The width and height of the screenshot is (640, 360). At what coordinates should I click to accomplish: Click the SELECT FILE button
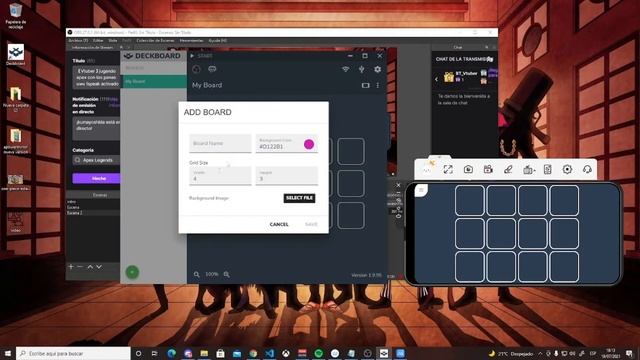299,198
